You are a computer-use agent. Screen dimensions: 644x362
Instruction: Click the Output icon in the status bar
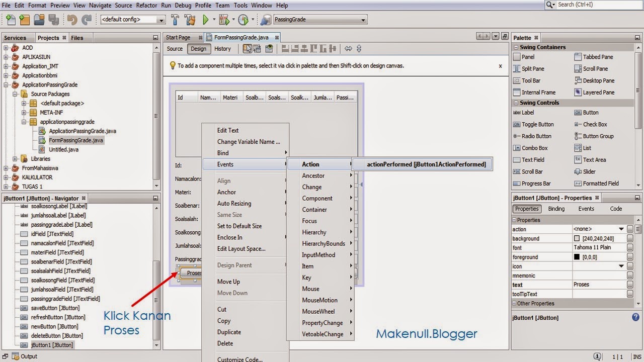pyautogui.click(x=15, y=356)
